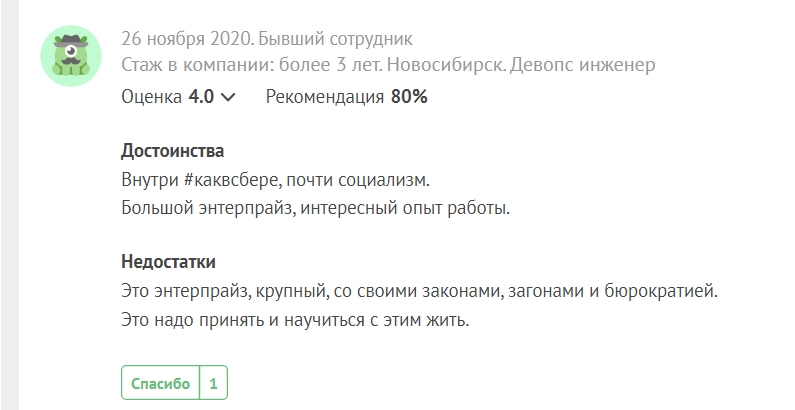Click the line about Большой энтерпрайз

315,209
